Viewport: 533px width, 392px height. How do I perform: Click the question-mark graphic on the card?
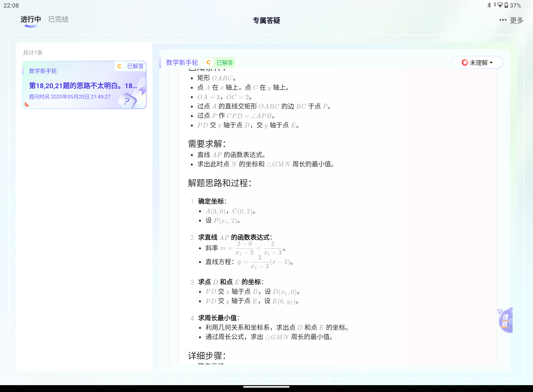[127, 101]
